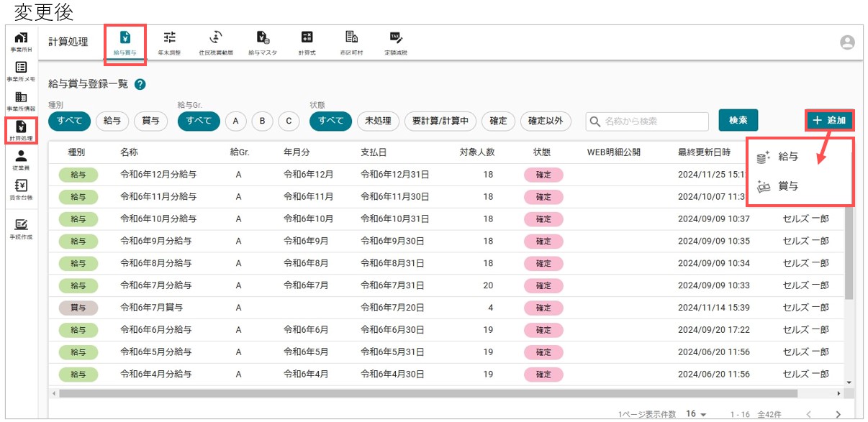Select 確定以外 status filter chip
Screen dimensions: 868x422
tap(546, 121)
